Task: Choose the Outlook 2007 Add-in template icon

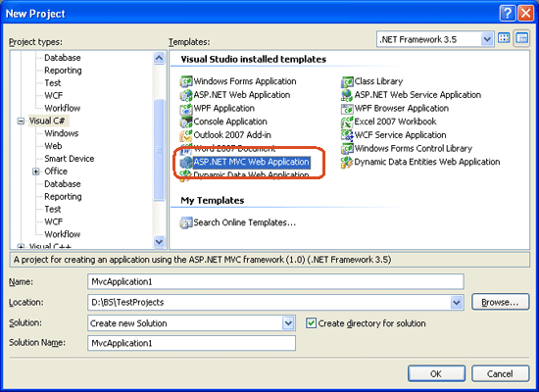Action: (186, 135)
